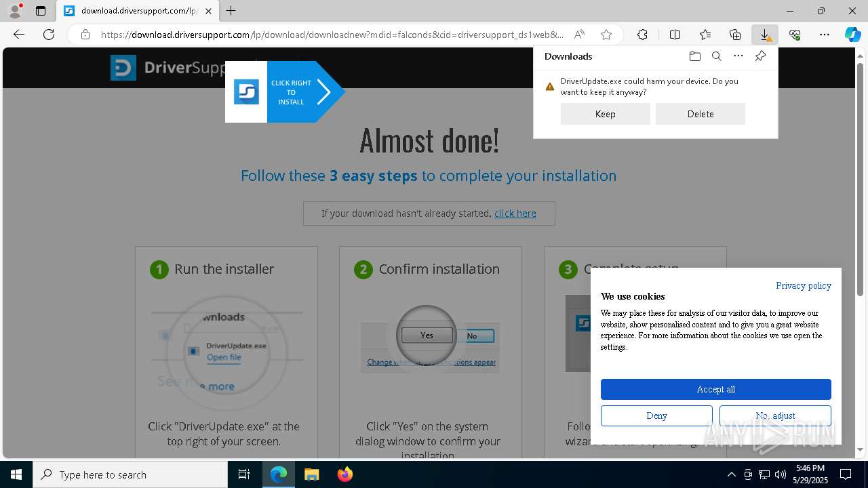Open Settings and more ellipsis
868x488 pixels.
tap(825, 35)
